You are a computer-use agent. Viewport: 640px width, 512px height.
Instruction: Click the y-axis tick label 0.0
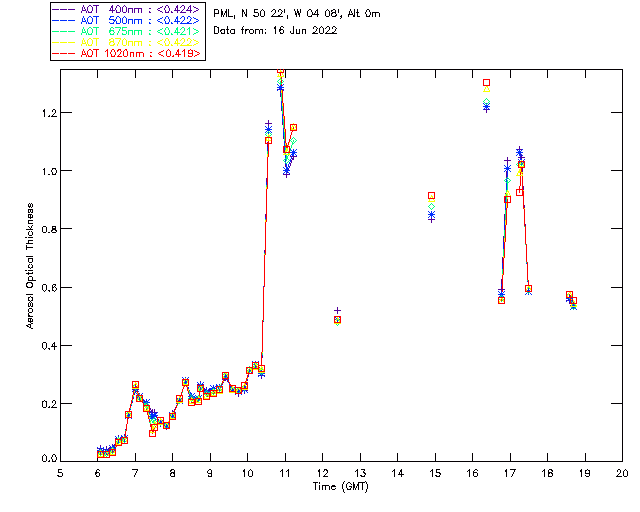point(49,459)
